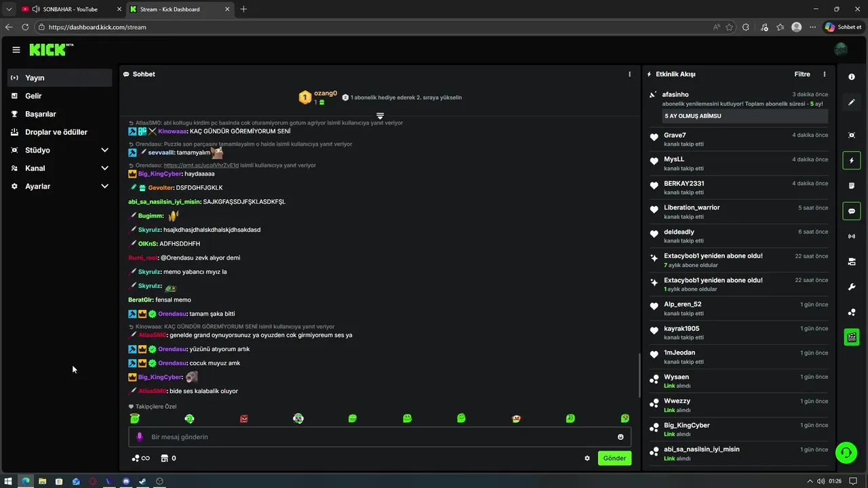Mute the SONBAHAR YouTube tab audio icon
The image size is (868, 488).
tap(36, 9)
